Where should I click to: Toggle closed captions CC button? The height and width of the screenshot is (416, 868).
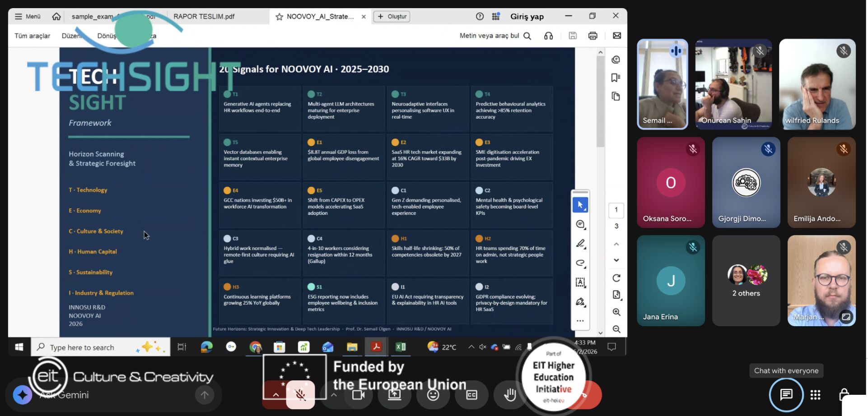tap(471, 395)
